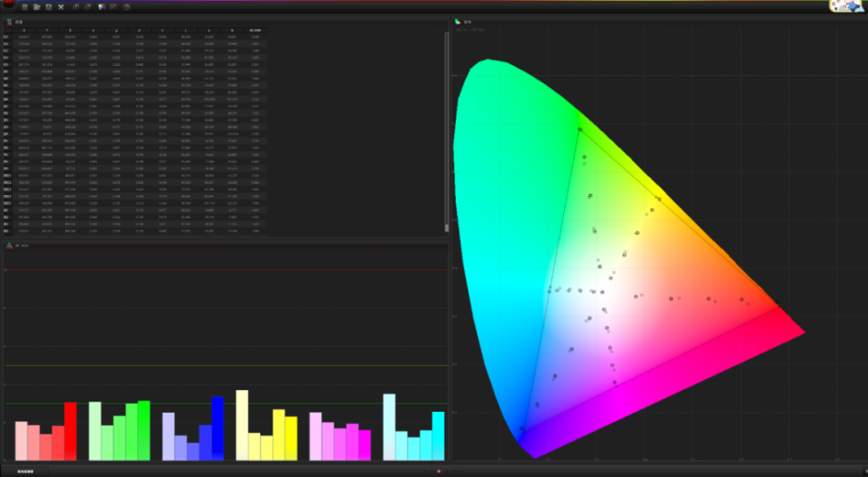Click the red application logo at top-left
The width and height of the screenshot is (868, 477).
click(9, 6)
